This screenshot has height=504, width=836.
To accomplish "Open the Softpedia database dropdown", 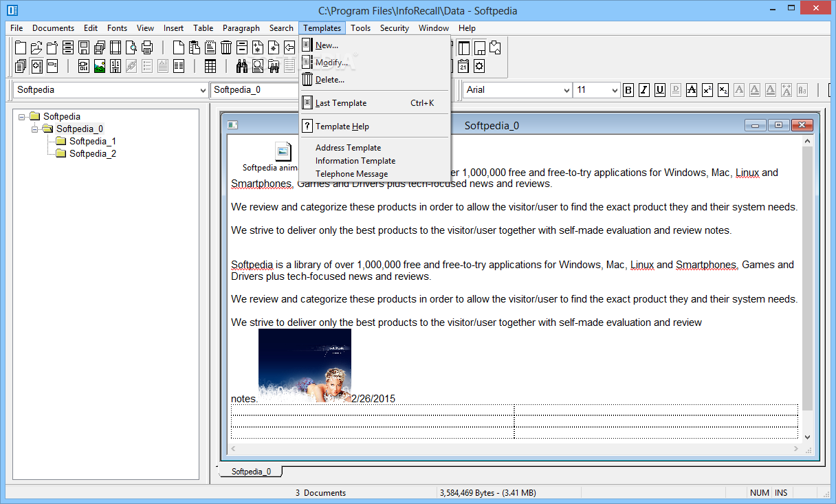I will pyautogui.click(x=202, y=90).
